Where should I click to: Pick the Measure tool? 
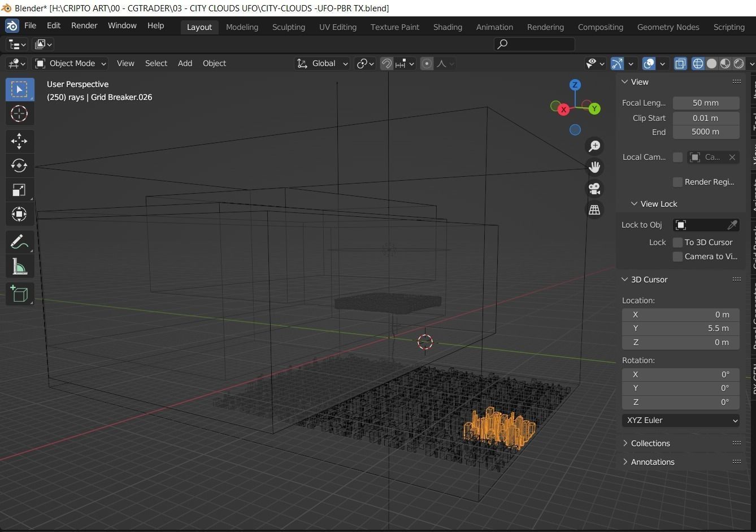[19, 267]
